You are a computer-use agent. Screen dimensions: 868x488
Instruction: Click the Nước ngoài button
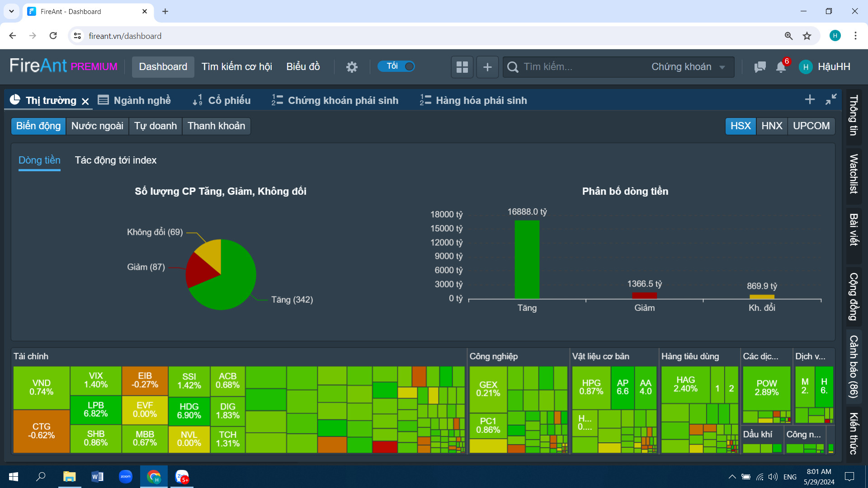pos(97,126)
